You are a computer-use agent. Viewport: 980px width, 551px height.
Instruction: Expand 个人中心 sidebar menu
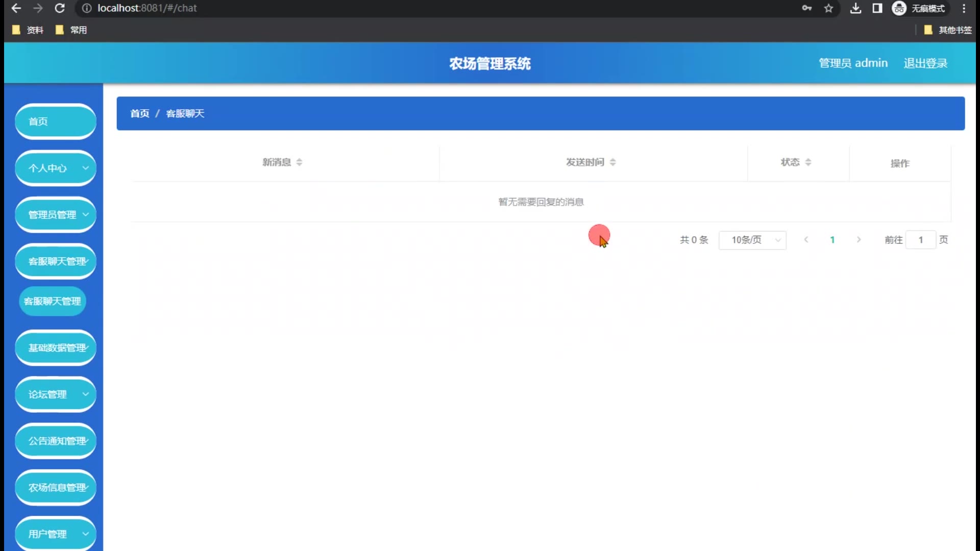[56, 168]
